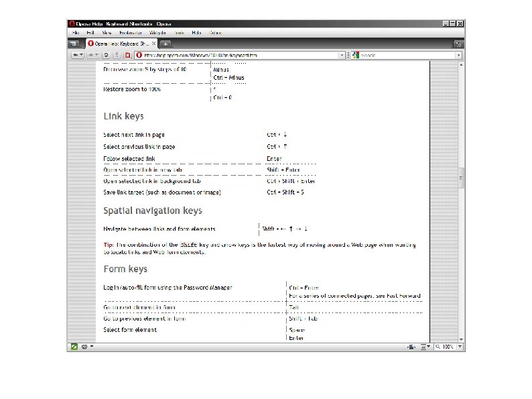Click the 'Ctrl + Shift + S' shortcut text

285,192
